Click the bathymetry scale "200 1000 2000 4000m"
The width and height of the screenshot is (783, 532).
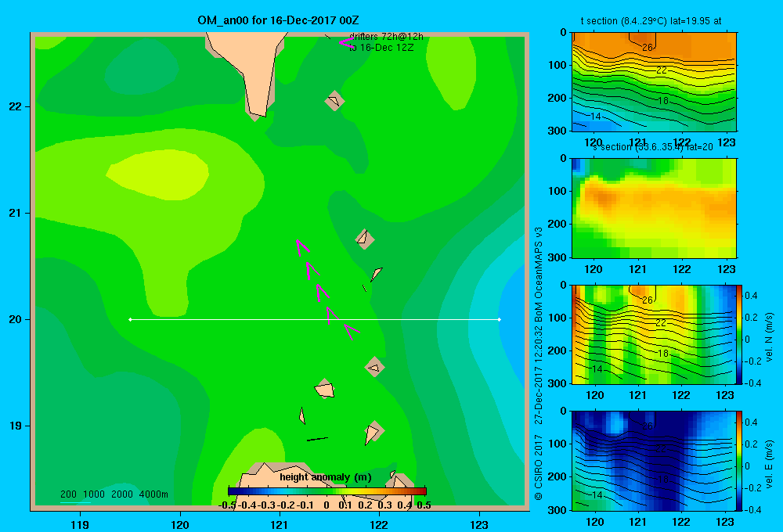pyautogui.click(x=114, y=494)
